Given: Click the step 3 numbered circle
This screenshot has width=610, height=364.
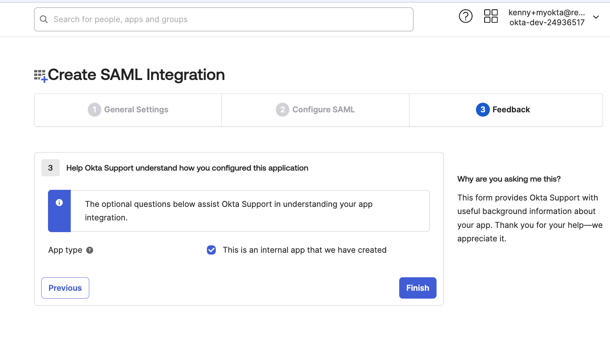Looking at the screenshot, I should pos(482,109).
